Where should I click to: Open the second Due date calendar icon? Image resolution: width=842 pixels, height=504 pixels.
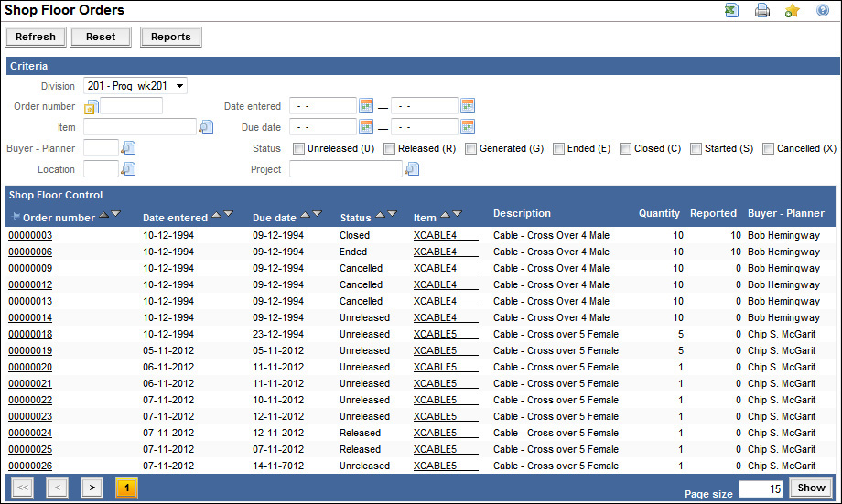click(x=468, y=127)
